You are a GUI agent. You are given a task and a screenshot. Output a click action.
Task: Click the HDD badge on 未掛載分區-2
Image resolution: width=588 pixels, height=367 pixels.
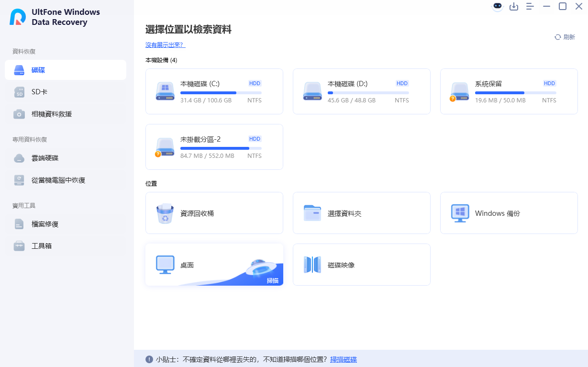255,139
